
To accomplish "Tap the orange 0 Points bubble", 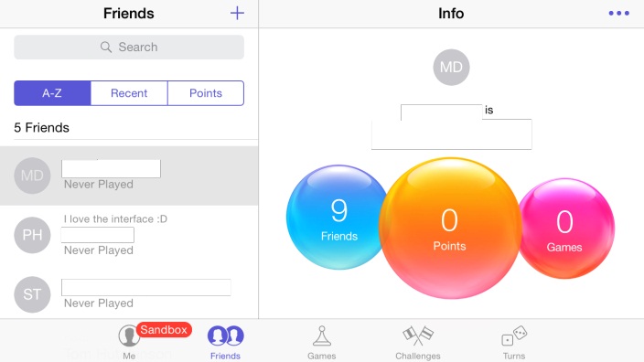I will point(450,229).
